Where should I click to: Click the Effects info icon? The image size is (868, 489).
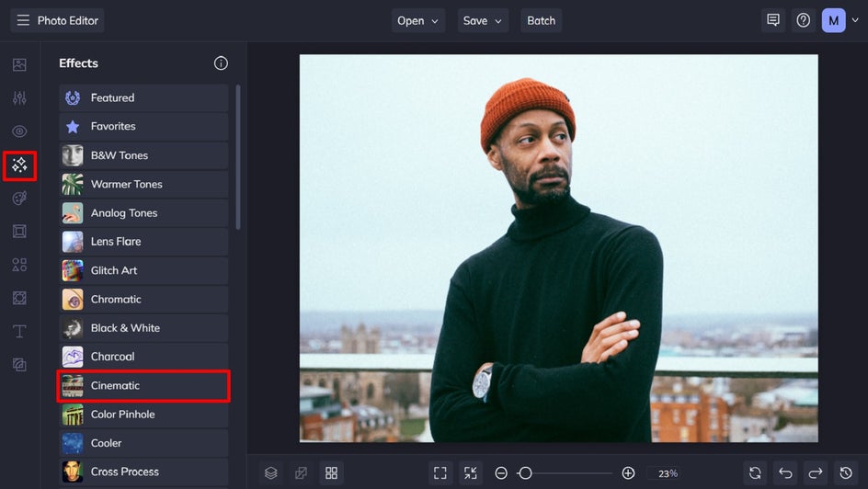[221, 63]
